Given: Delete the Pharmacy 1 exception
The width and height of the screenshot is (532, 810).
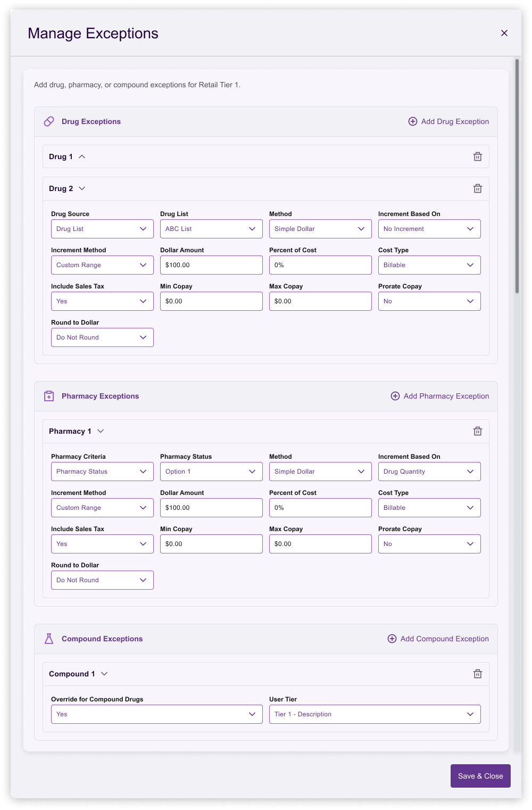Looking at the screenshot, I should pyautogui.click(x=478, y=431).
